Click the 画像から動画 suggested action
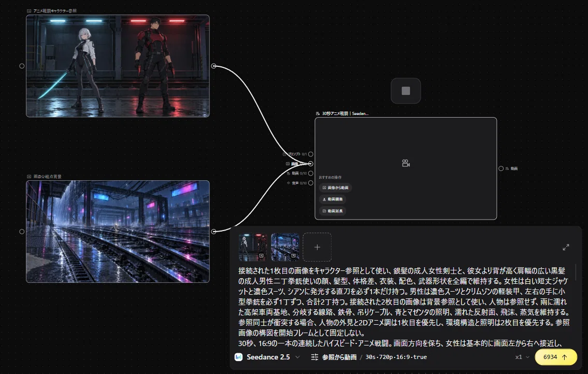Viewport: 588px width, 374px height. pos(336,188)
